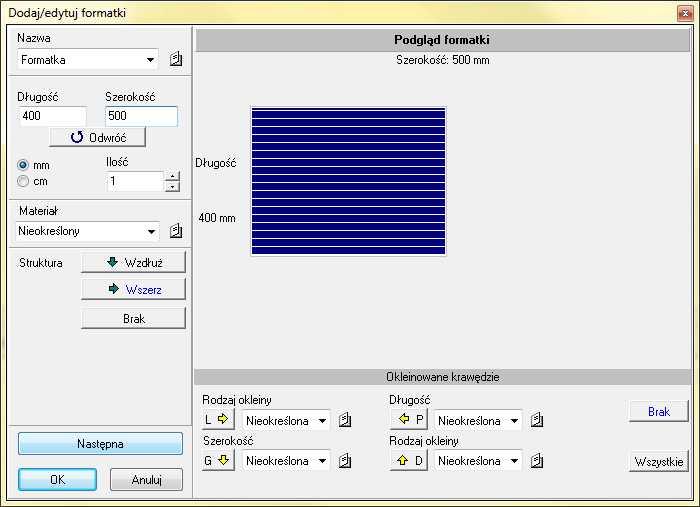Open the list icon beside the D edge veneer dropdown
This screenshot has width=700, height=507.
coord(537,461)
